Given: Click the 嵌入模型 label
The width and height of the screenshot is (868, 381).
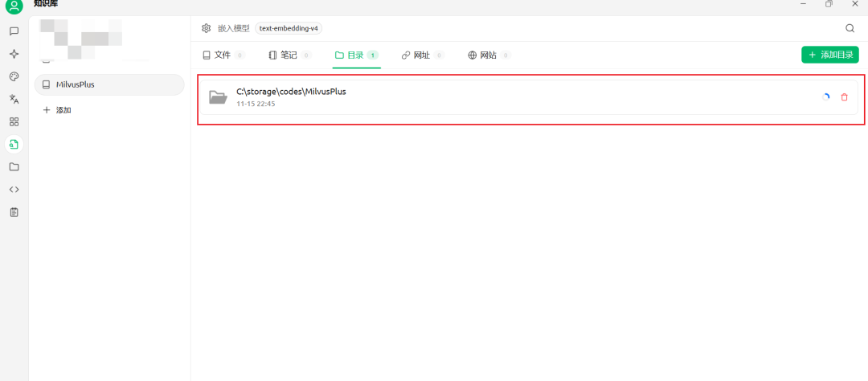Looking at the screenshot, I should (x=234, y=28).
